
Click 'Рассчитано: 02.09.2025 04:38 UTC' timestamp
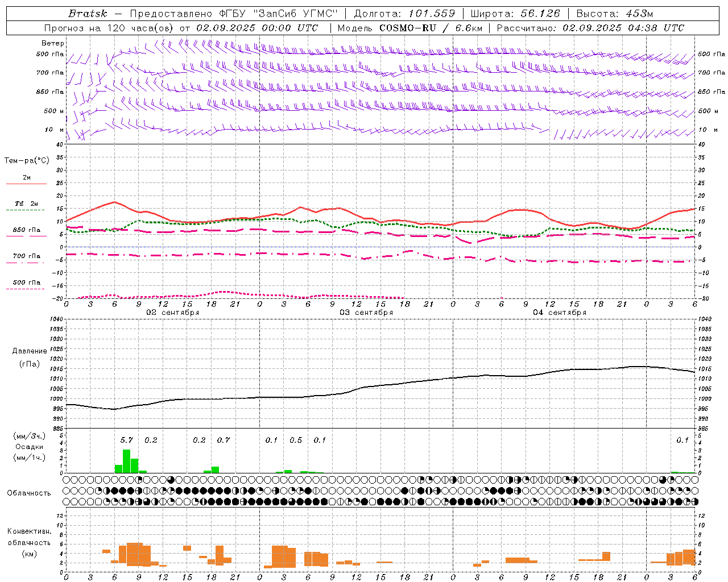pos(590,28)
